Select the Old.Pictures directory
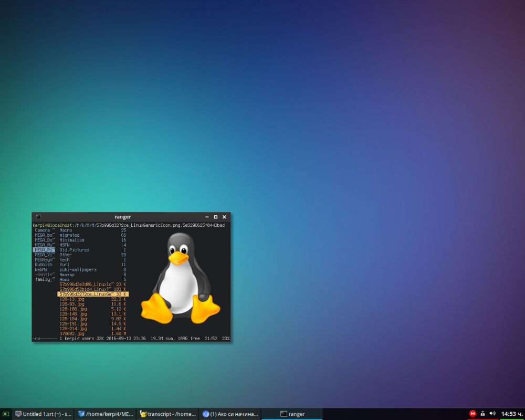The width and height of the screenshot is (525, 420). pos(93,250)
